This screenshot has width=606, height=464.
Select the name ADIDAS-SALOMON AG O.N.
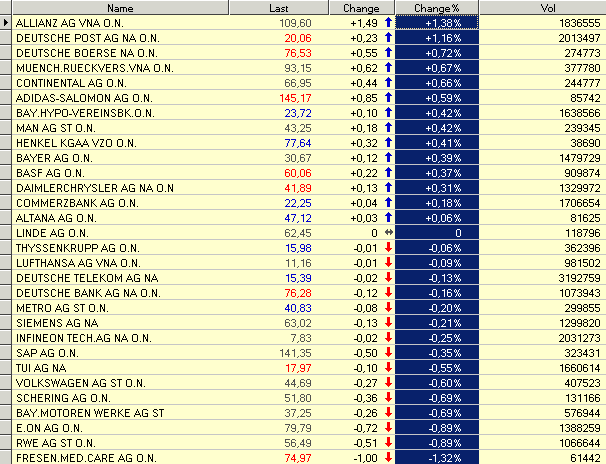[84, 98]
